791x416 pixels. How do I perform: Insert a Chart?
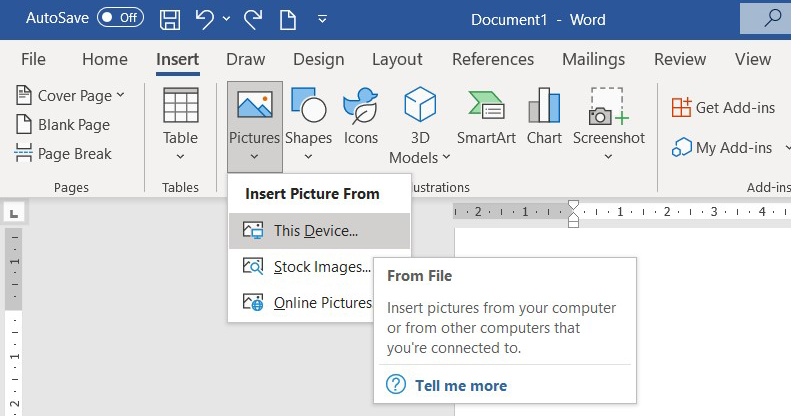(x=544, y=117)
